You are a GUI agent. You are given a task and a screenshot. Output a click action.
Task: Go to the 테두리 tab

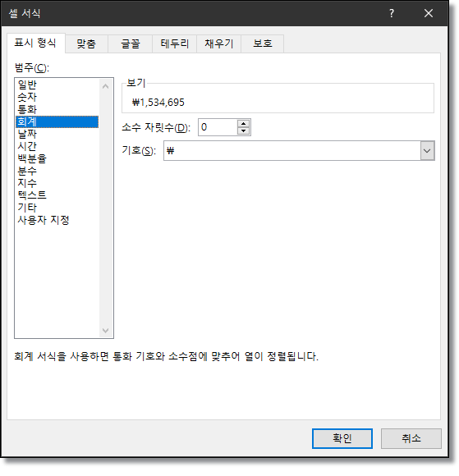click(175, 43)
